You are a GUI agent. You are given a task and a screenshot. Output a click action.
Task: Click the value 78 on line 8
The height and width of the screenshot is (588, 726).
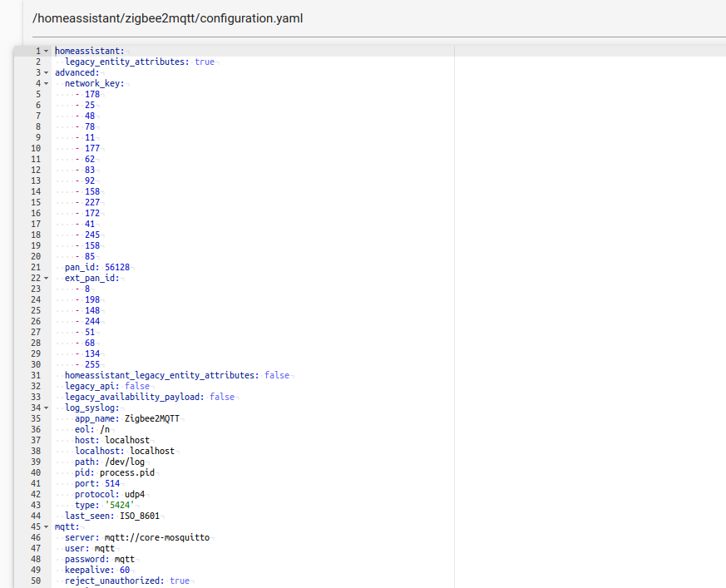point(90,126)
